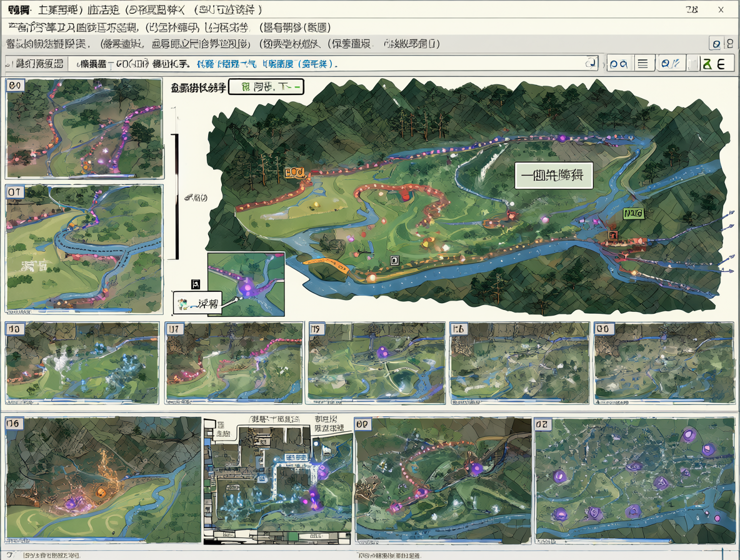Open the thumbnail labeled Tb
The height and width of the screenshot is (560, 740).
point(519,362)
